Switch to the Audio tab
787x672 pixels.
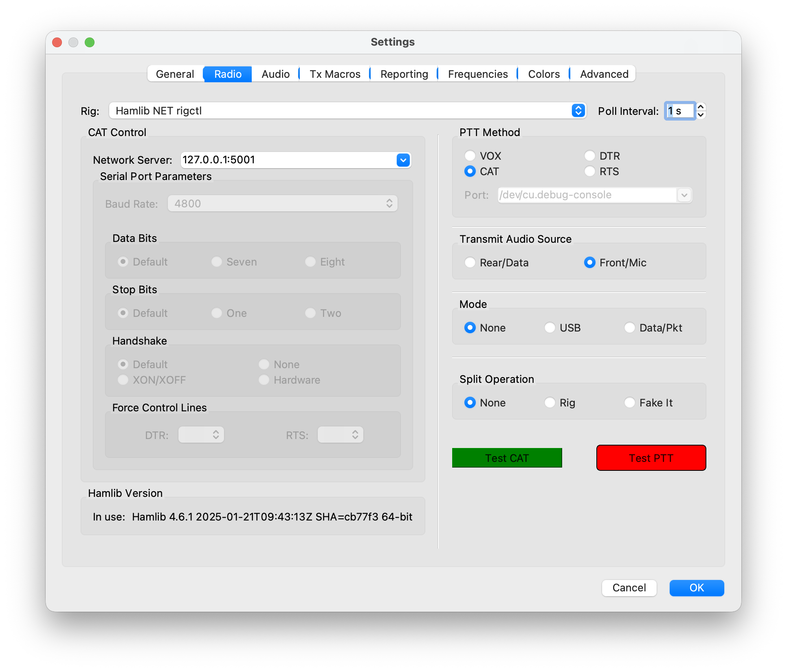click(275, 74)
